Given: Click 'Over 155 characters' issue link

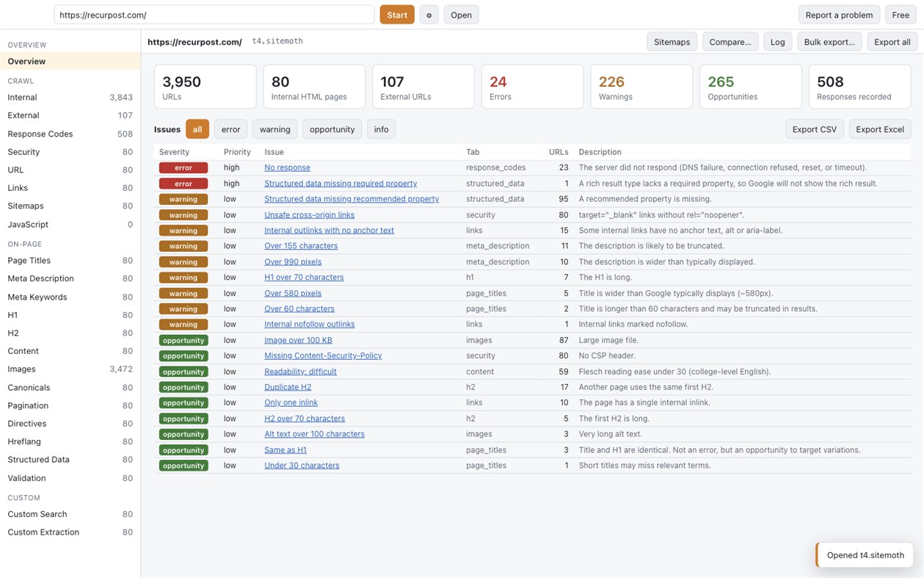Looking at the screenshot, I should (x=301, y=246).
